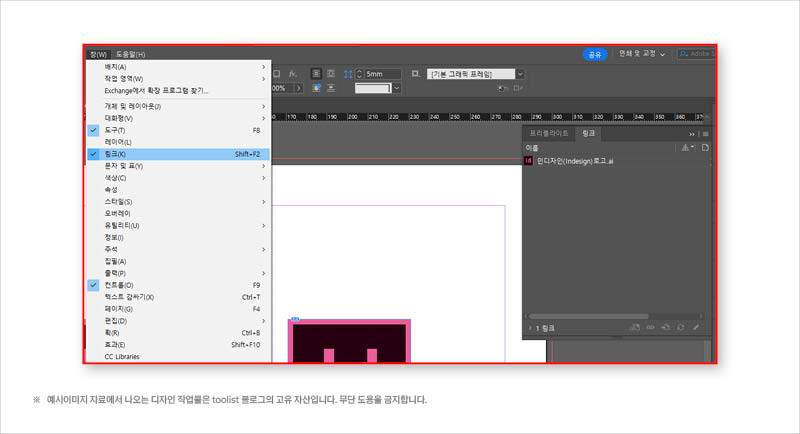Viewport: 800px width, 434px height.
Task: Click the 이름 column header
Action: pos(532,148)
